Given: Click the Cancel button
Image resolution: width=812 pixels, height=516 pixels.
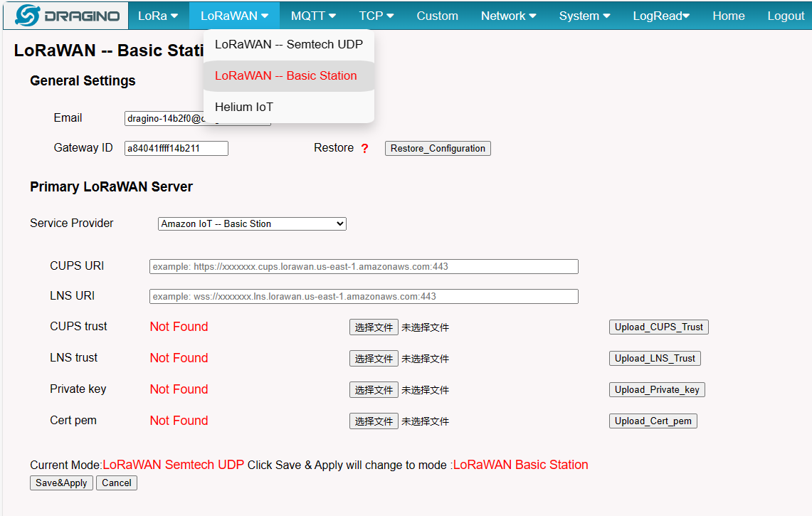Looking at the screenshot, I should pos(117,483).
